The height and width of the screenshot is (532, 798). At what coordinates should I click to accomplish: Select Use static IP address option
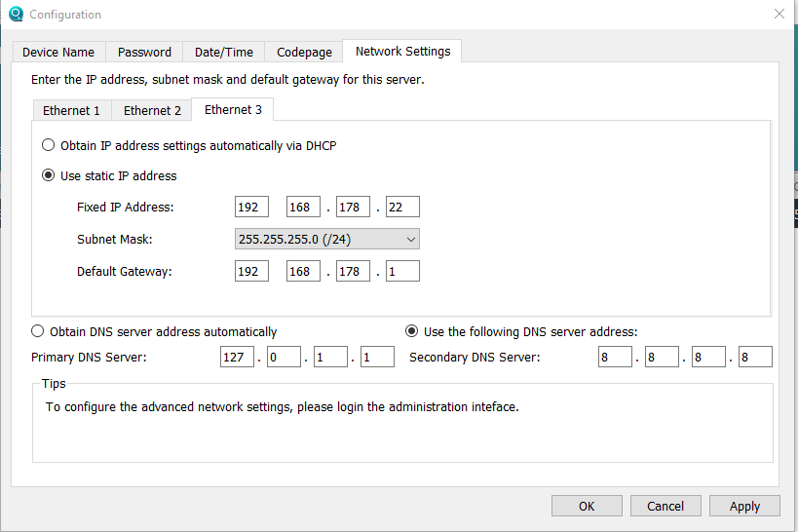pos(49,176)
